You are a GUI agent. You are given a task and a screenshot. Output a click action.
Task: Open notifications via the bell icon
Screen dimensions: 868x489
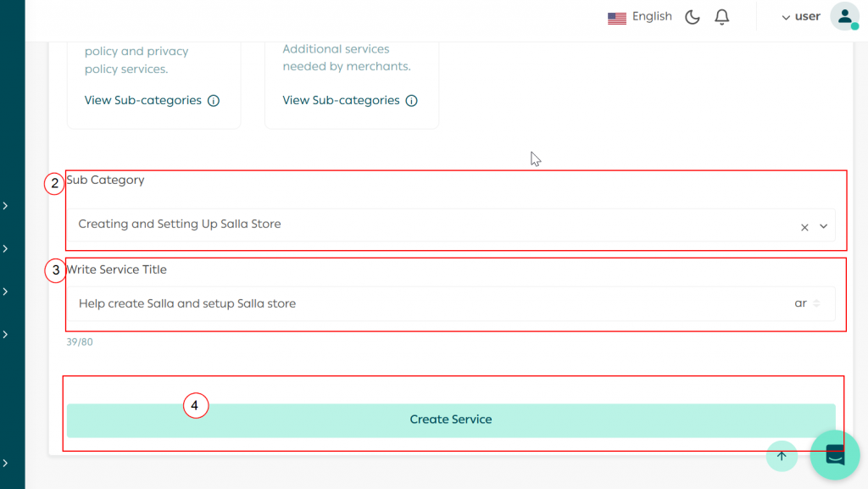[721, 17]
